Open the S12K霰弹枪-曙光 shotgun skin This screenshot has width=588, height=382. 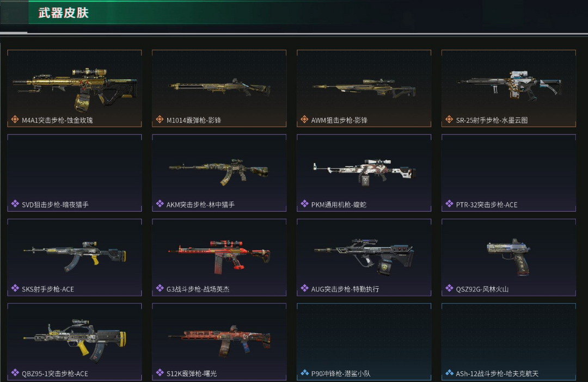pyautogui.click(x=219, y=341)
